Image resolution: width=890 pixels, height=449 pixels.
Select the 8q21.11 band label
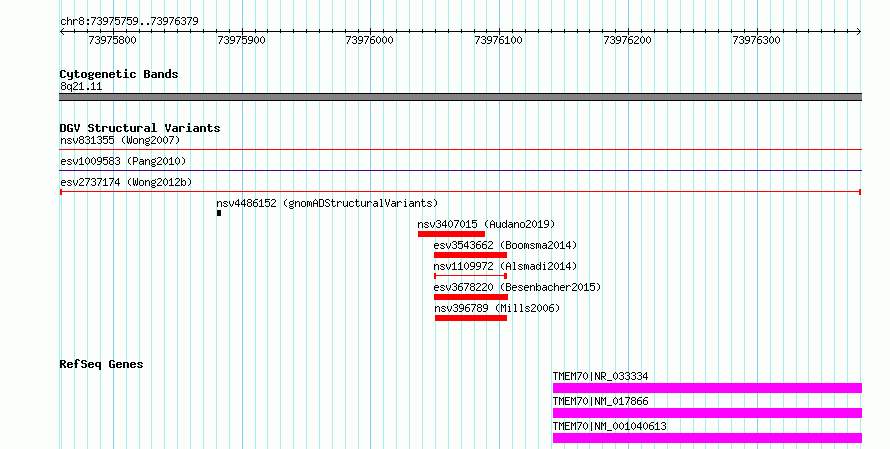(81, 86)
